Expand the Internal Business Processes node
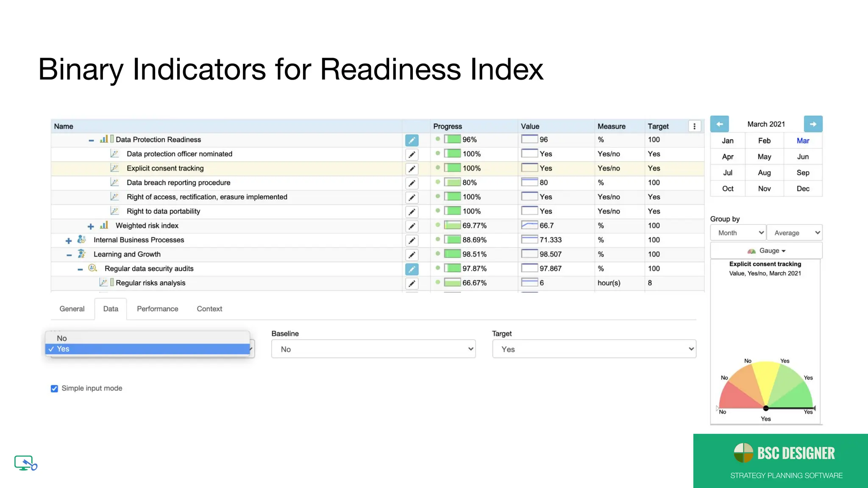Screen dimensions: 868x488 tap(69, 241)
